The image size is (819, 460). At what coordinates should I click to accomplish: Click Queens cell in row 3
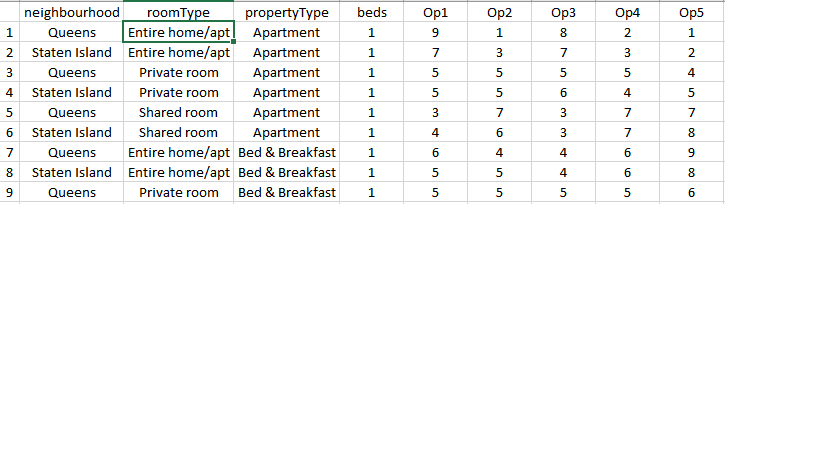72,73
